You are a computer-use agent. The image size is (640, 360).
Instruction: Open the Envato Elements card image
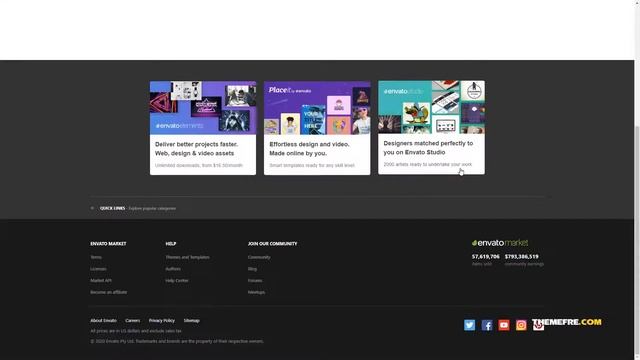(203, 108)
